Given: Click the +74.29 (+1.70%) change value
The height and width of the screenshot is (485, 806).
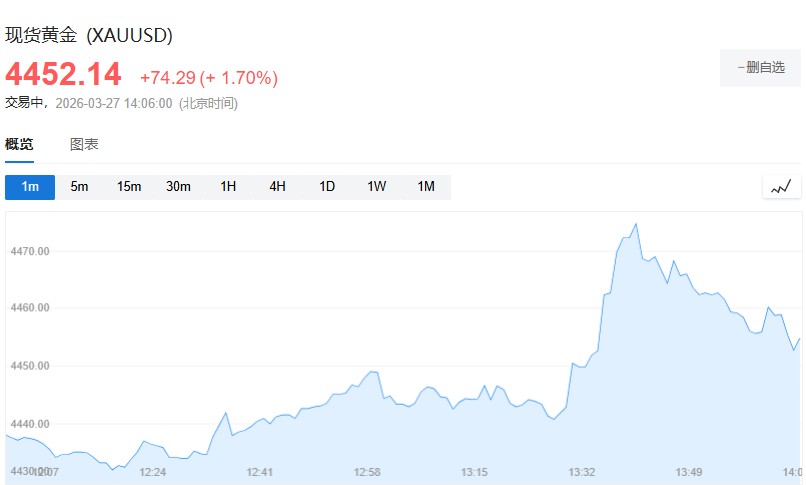Looking at the screenshot, I should click(x=208, y=78).
